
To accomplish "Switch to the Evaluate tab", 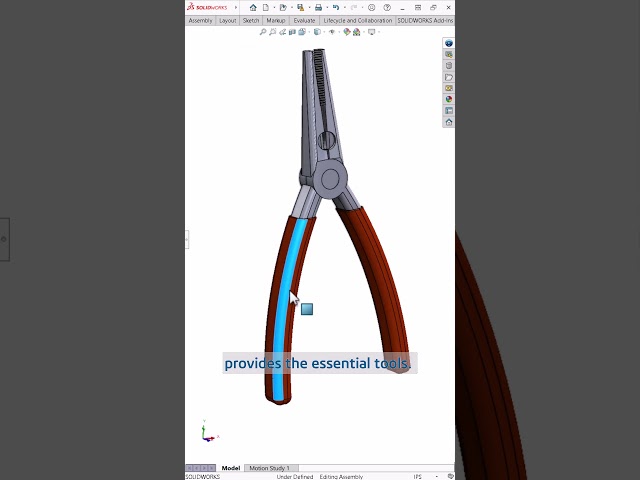I will [x=304, y=20].
